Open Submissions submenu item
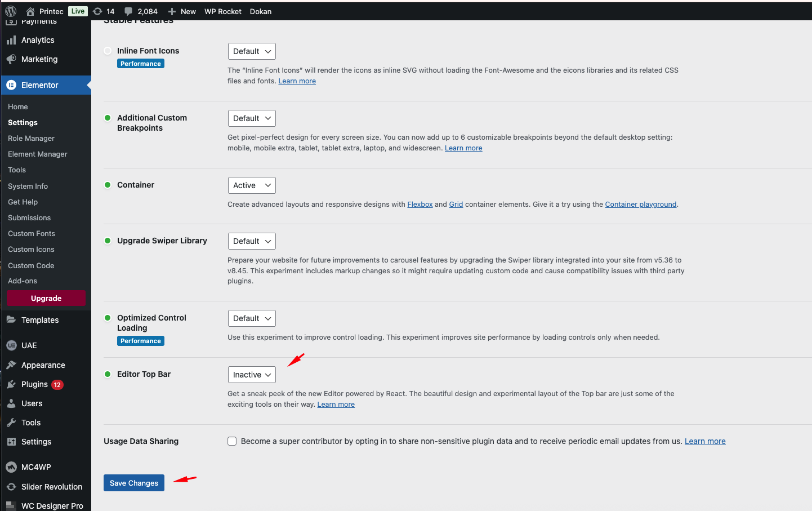Viewport: 812px width, 511px height. pyautogui.click(x=29, y=217)
